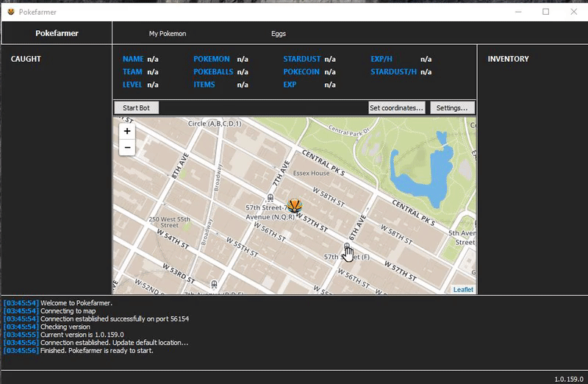Minimize the Pokefarmer window
Viewport: 588px width, 384px height.
[518, 12]
